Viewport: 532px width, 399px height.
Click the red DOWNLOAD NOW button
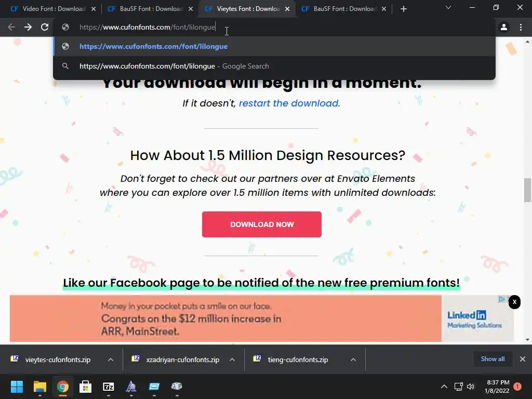pos(262,224)
